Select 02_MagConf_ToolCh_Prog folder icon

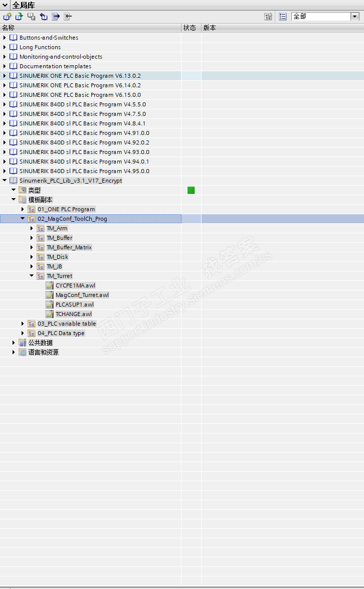pyautogui.click(x=32, y=219)
